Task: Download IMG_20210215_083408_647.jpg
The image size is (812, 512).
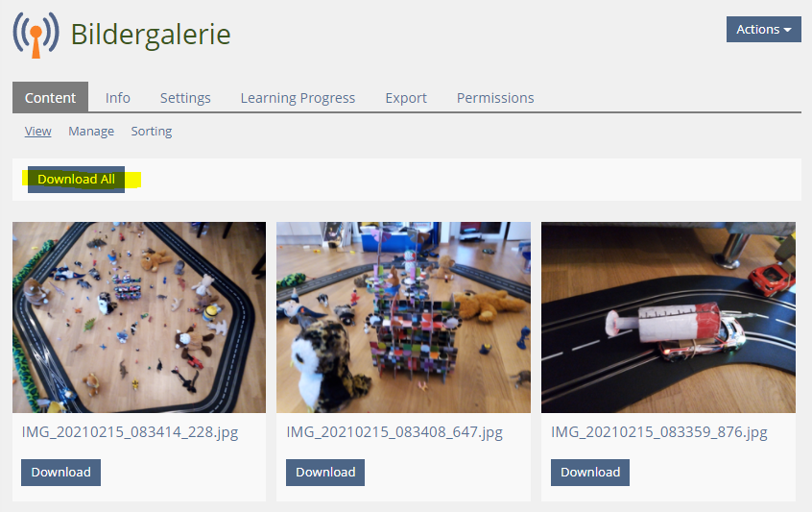Action: click(x=325, y=472)
